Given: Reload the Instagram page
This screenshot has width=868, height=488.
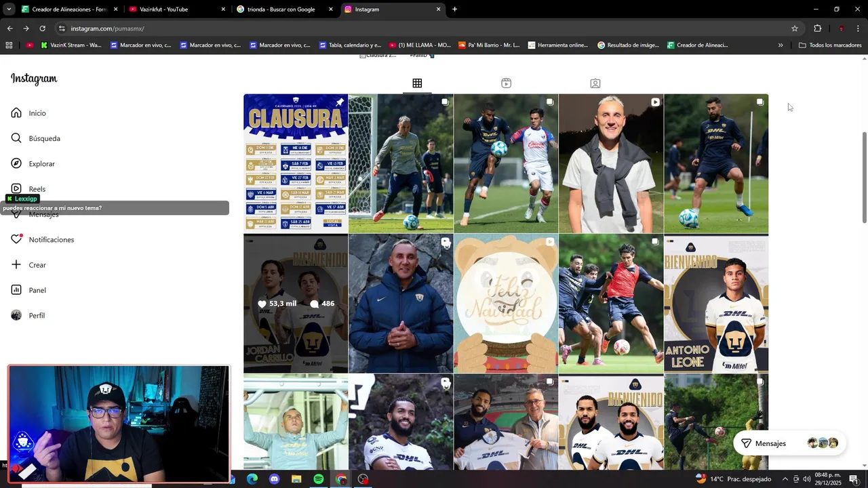Looking at the screenshot, I should pos(42,28).
